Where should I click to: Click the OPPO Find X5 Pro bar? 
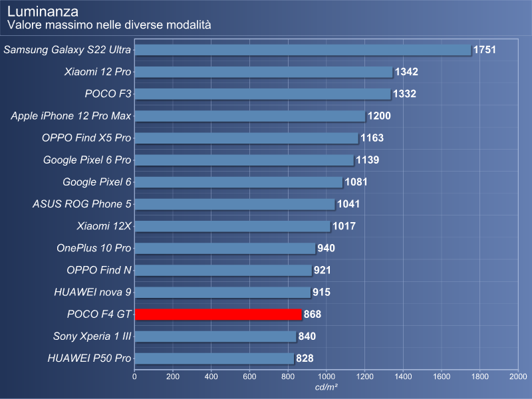tap(247, 138)
